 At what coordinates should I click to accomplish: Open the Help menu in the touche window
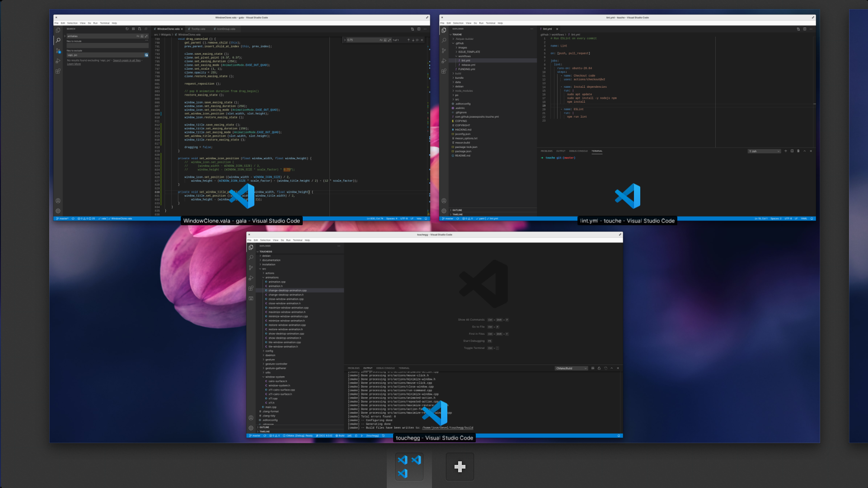[500, 23]
